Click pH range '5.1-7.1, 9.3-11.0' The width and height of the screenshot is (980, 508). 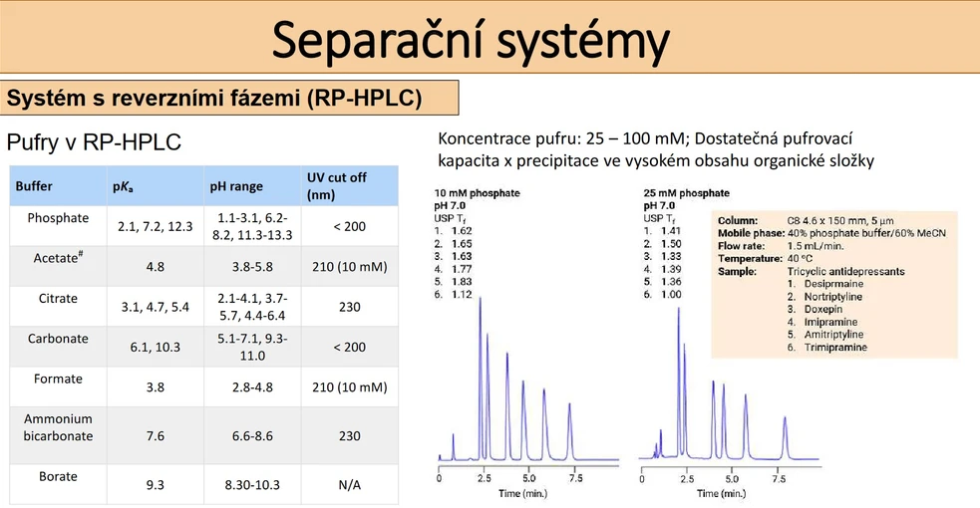(252, 347)
